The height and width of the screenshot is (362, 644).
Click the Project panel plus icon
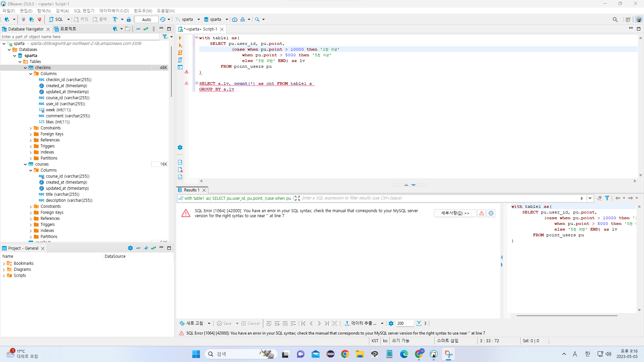(146, 248)
